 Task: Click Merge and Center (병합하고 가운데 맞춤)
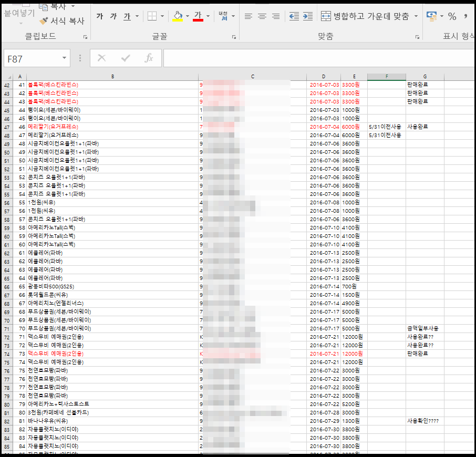pyautogui.click(x=366, y=16)
